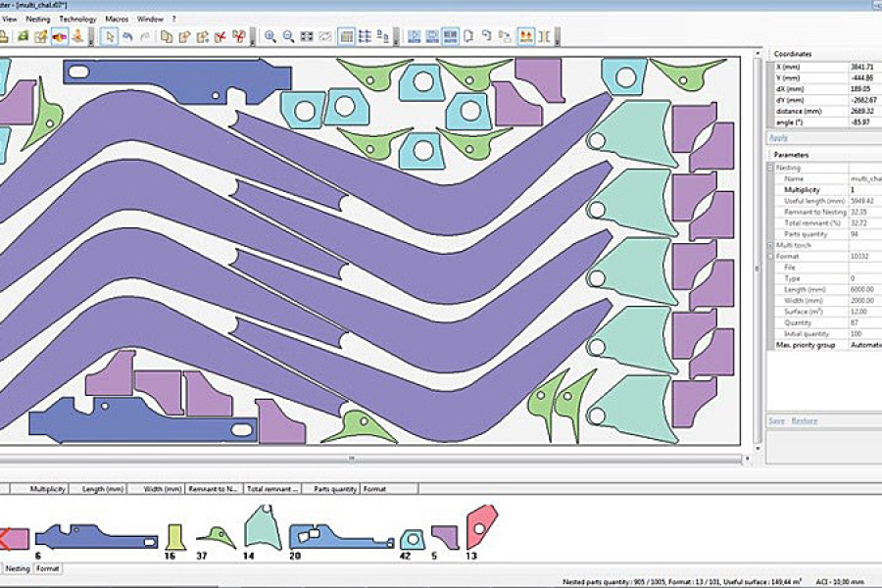Edit the Multiplicity value field

click(864, 189)
